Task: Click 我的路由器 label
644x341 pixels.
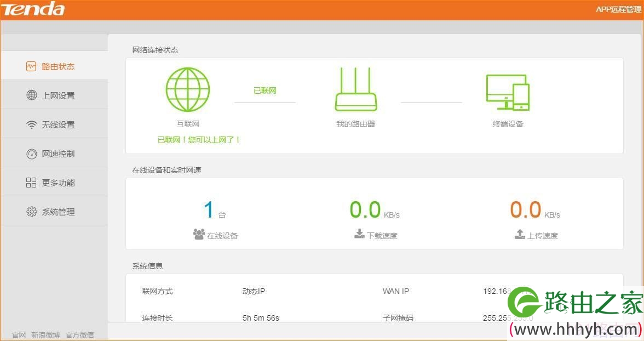Action: (356, 124)
